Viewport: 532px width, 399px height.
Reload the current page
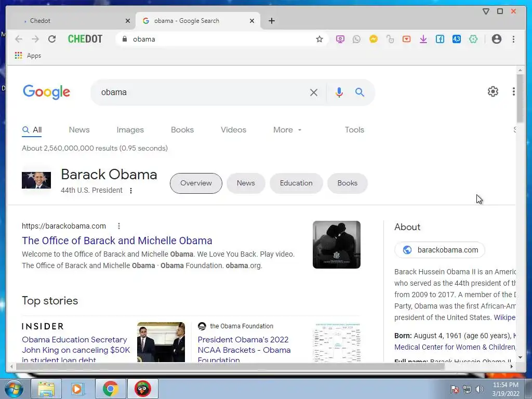52,39
